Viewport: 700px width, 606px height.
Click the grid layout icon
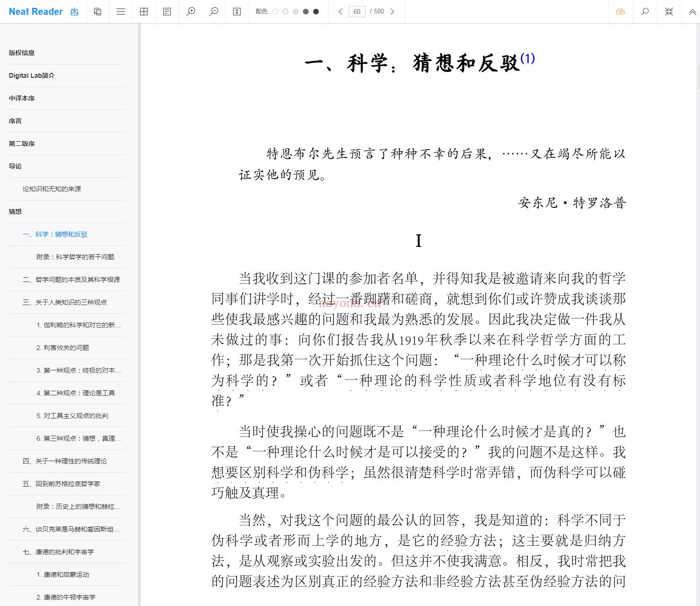(x=144, y=12)
